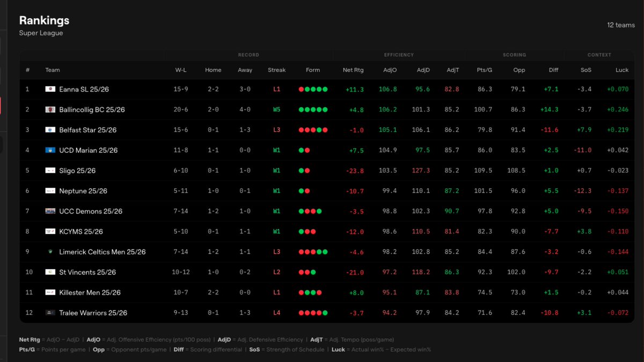Click UCD Marian's 11-8 record
Image resolution: width=644 pixels, height=362 pixels.
coord(181,151)
